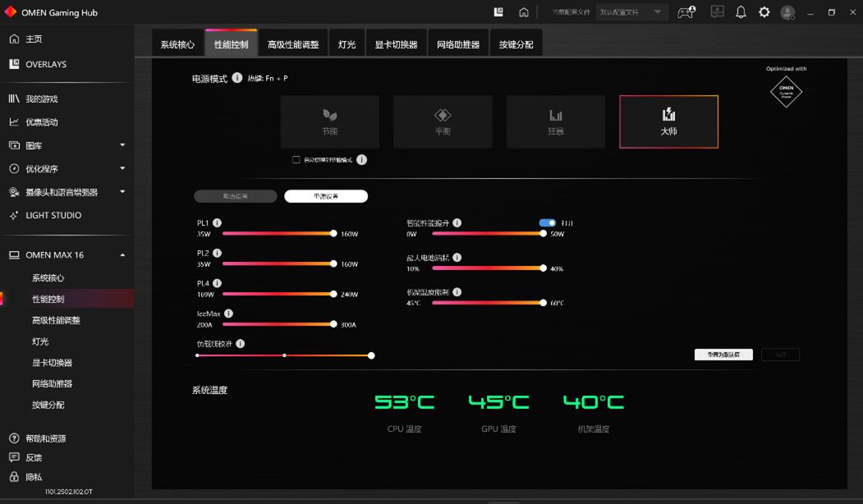Show info for 智能性能提升
This screenshot has width=863, height=504.
point(457,222)
